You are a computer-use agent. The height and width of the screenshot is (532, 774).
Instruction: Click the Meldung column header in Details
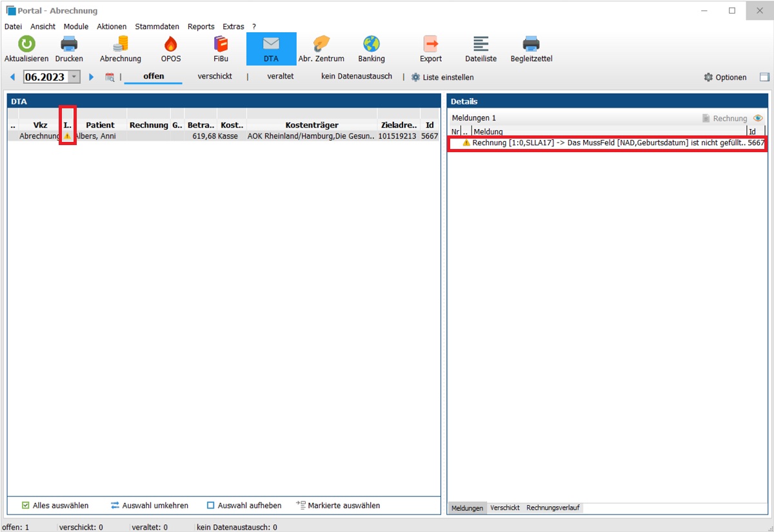click(x=610, y=132)
